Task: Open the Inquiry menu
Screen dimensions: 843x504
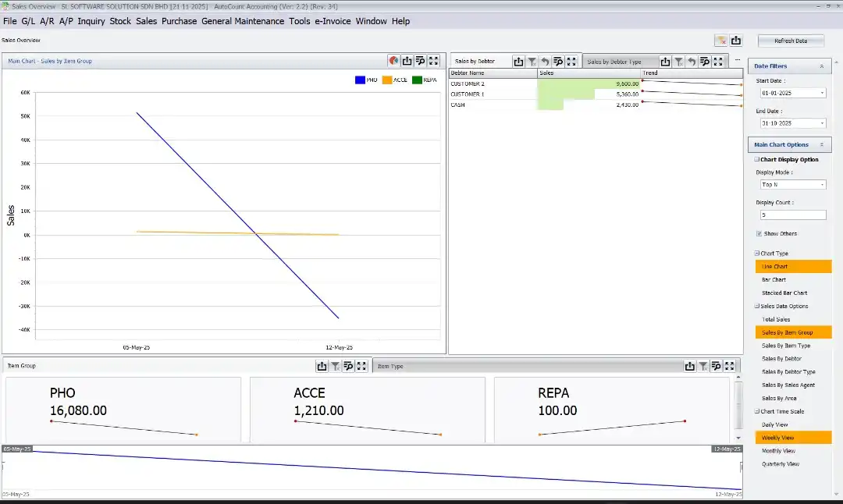Action: (x=91, y=21)
